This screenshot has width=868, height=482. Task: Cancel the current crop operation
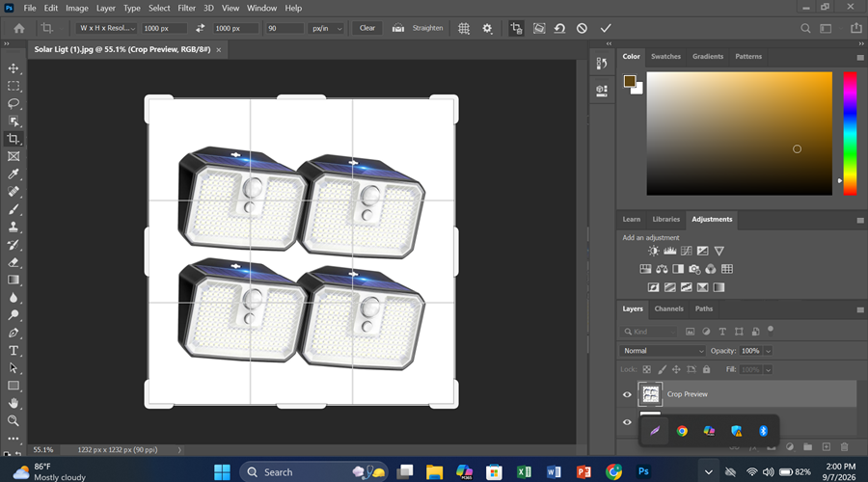(x=582, y=28)
